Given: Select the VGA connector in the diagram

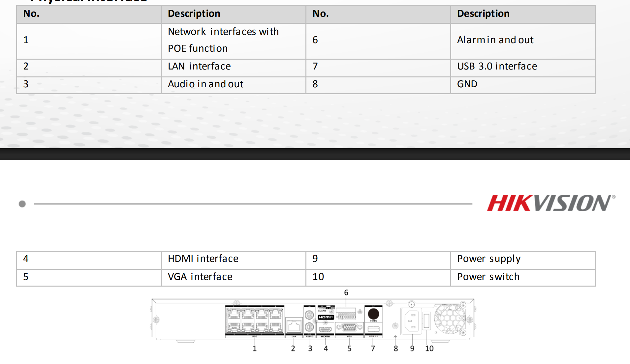Looking at the screenshot, I should pyautogui.click(x=349, y=327).
